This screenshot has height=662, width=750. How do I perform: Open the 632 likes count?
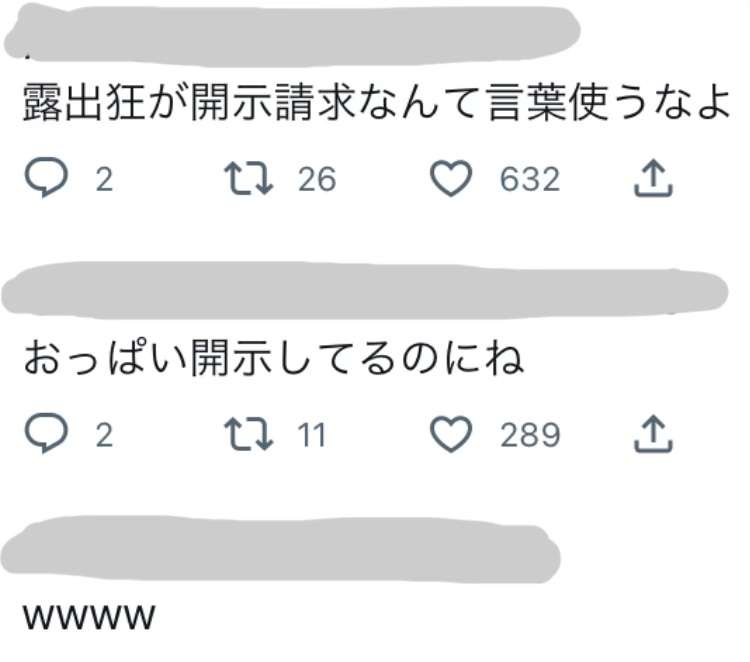529,179
